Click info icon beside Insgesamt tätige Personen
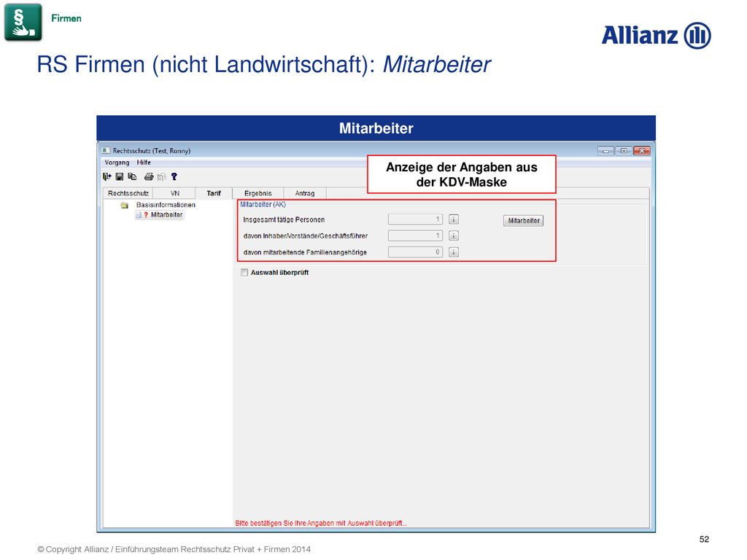The width and height of the screenshot is (747, 560). (x=454, y=219)
